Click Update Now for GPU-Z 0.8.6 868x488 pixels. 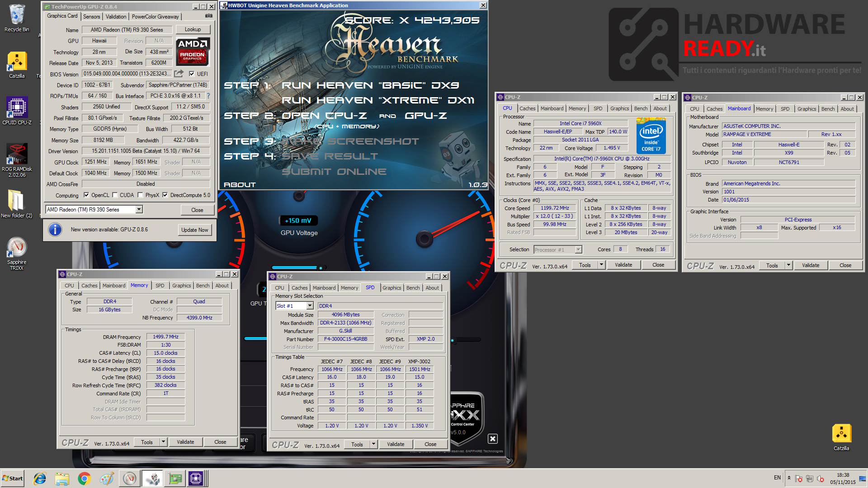(x=194, y=230)
